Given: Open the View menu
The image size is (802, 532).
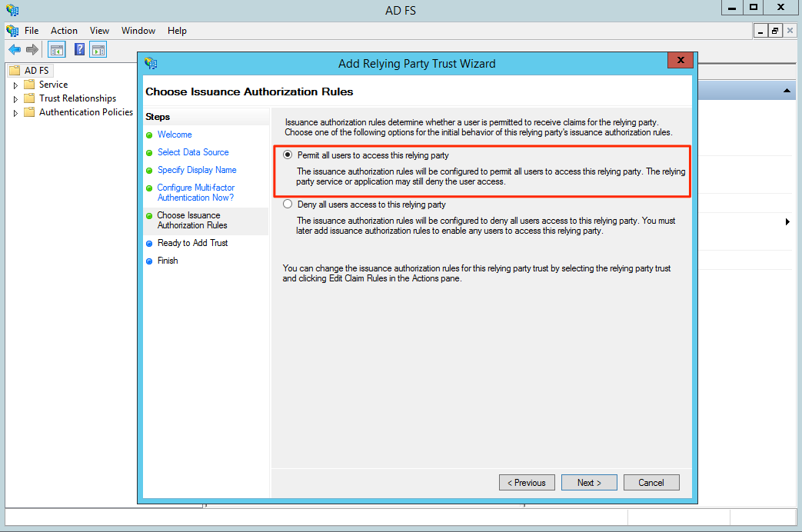Looking at the screenshot, I should [x=99, y=31].
